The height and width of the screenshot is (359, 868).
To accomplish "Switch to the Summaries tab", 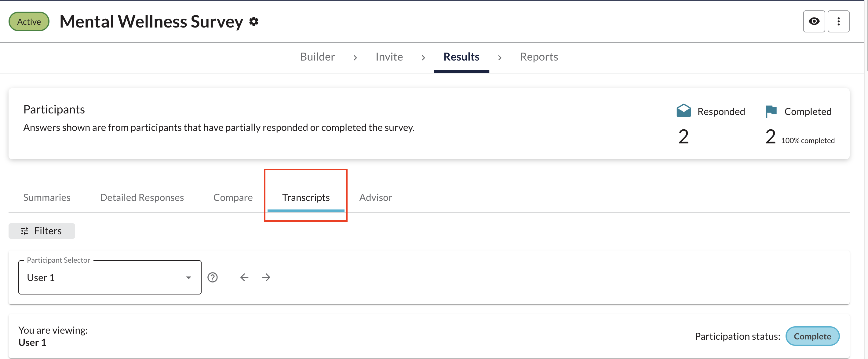I will pos(47,197).
